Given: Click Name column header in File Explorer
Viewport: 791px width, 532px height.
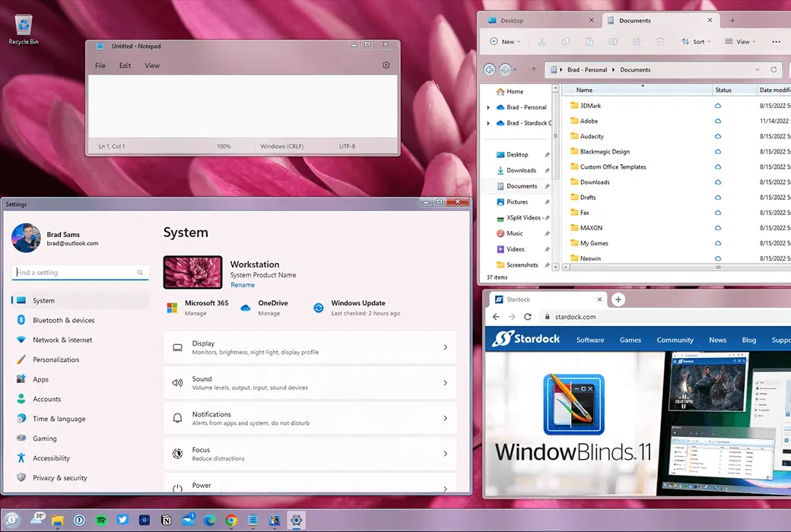Looking at the screenshot, I should click(637, 90).
